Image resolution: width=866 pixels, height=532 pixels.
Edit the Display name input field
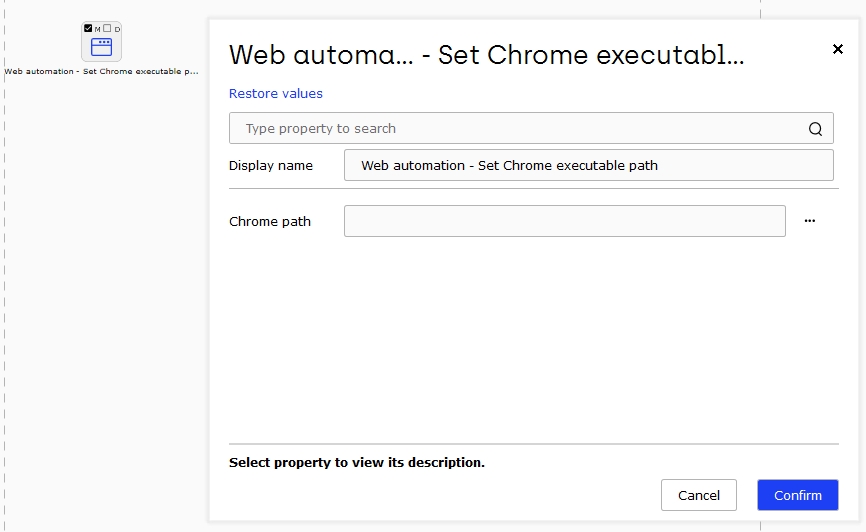click(x=588, y=165)
